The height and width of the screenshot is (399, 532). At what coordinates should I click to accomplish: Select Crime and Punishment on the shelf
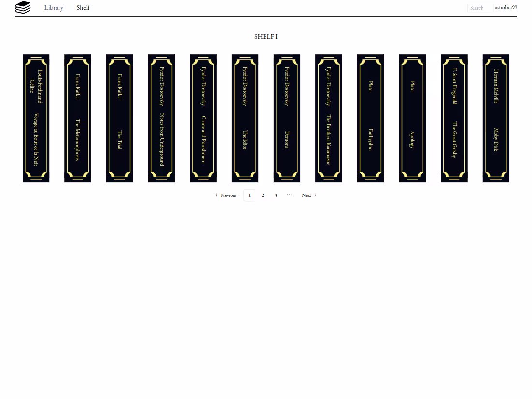[203, 118]
